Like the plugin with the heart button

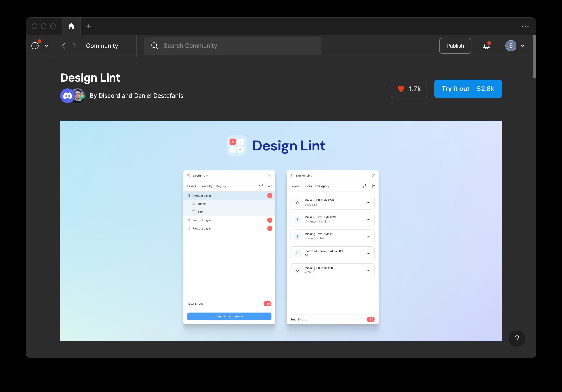[x=409, y=89]
